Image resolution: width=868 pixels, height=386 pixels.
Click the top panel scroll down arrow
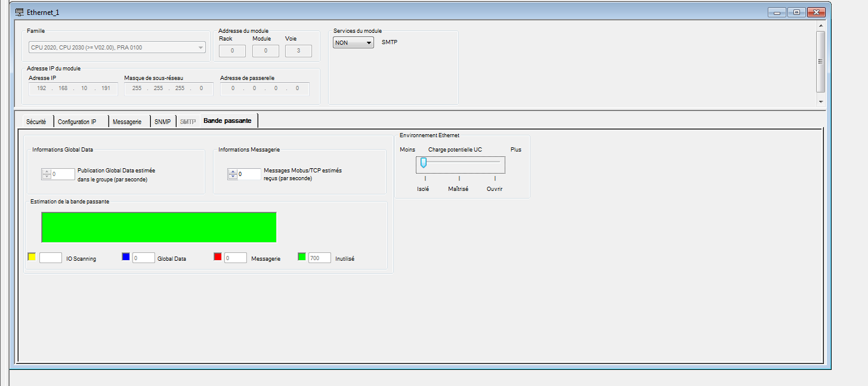(x=821, y=102)
